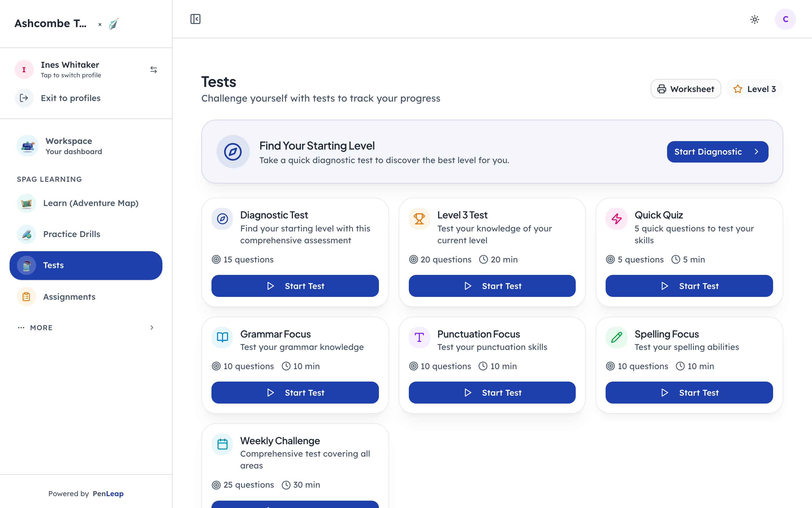Click 'Test your spelling abilities' description

point(687,347)
